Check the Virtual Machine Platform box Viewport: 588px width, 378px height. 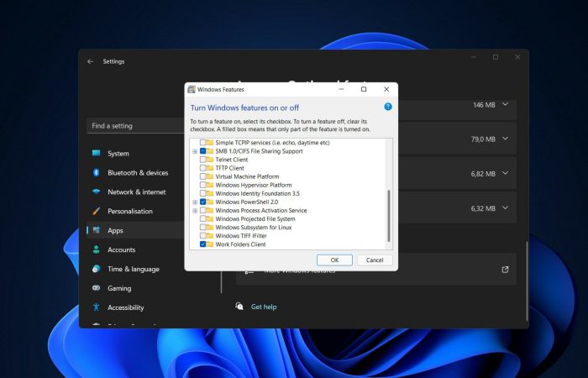[202, 176]
